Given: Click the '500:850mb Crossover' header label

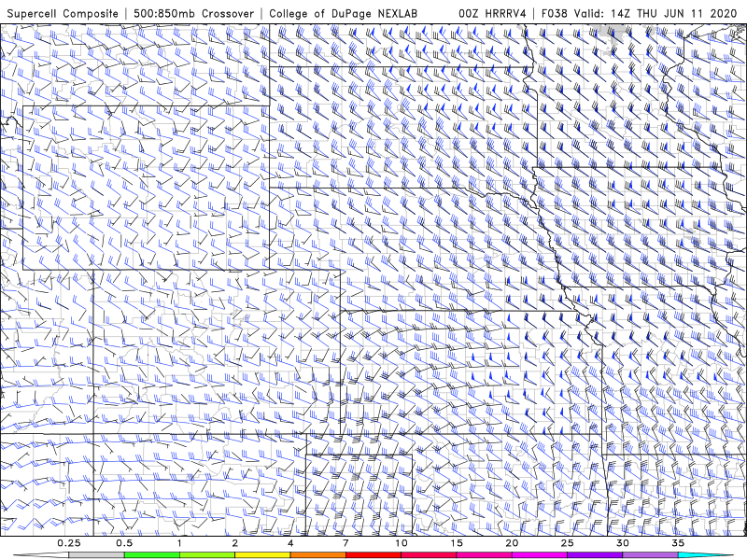Looking at the screenshot, I should [194, 13].
